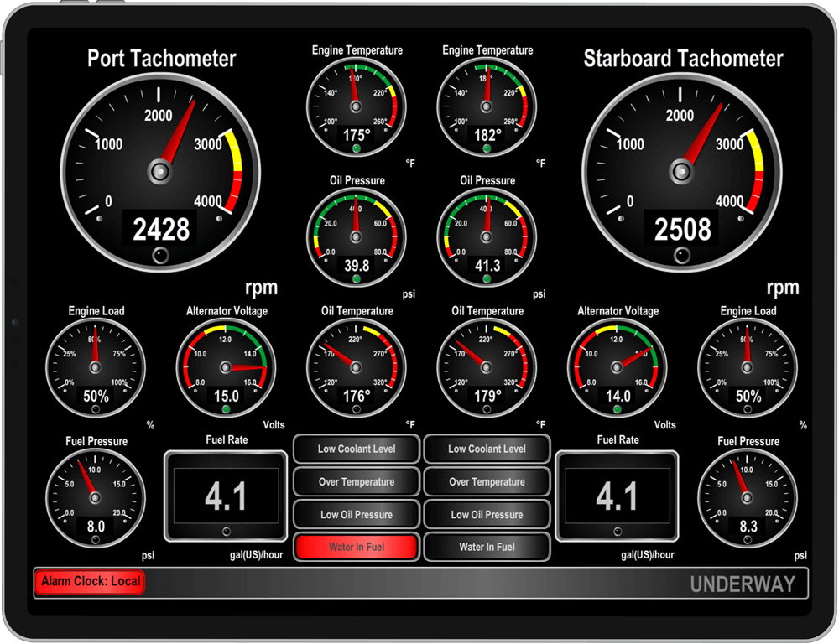
Task: Click the Port Tachometer gauge
Action: coord(158,172)
